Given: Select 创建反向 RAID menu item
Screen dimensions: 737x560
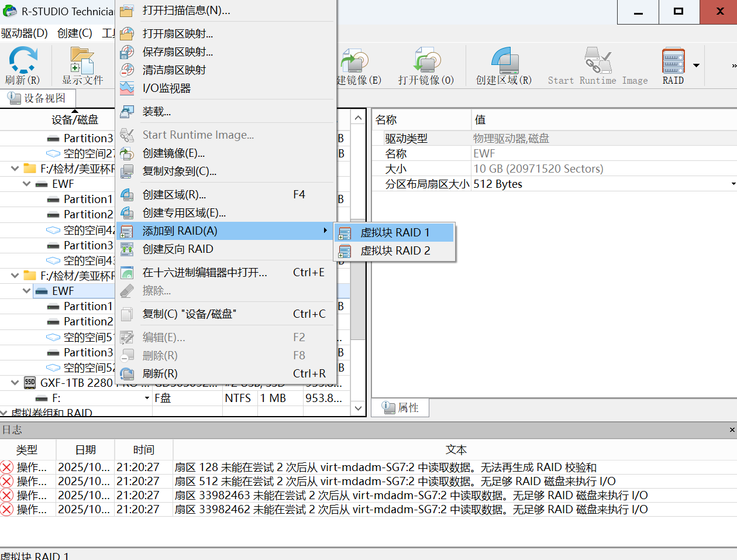Looking at the screenshot, I should point(178,249).
